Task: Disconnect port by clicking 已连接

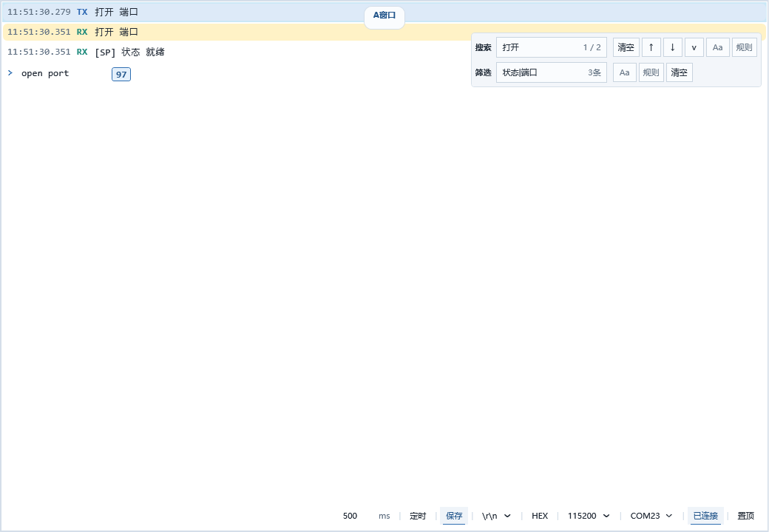Action: pos(705,516)
